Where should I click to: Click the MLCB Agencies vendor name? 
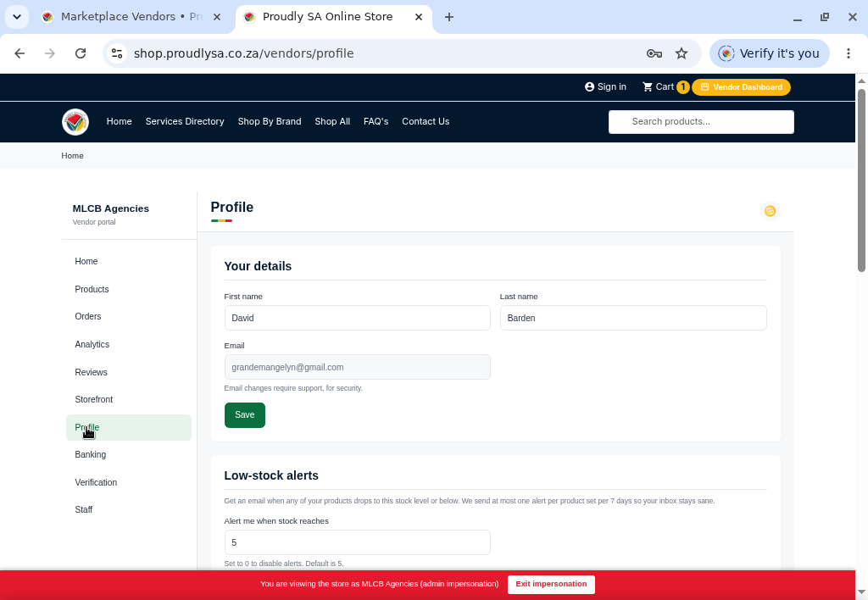tap(111, 208)
